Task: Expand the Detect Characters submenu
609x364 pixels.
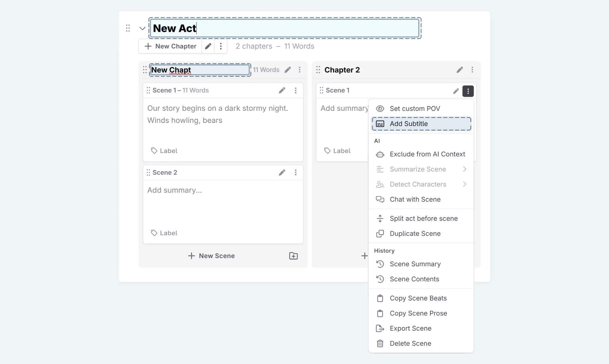Action: (x=418, y=184)
